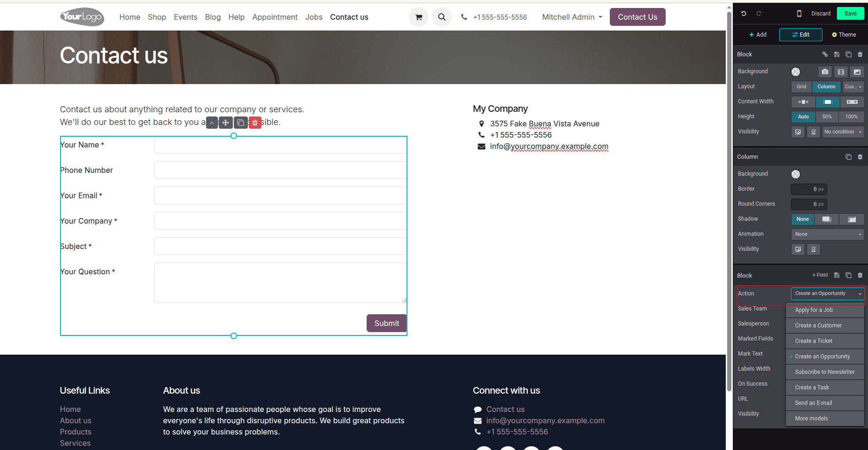Open the Animation dropdown
868x450 pixels.
[x=828, y=234]
